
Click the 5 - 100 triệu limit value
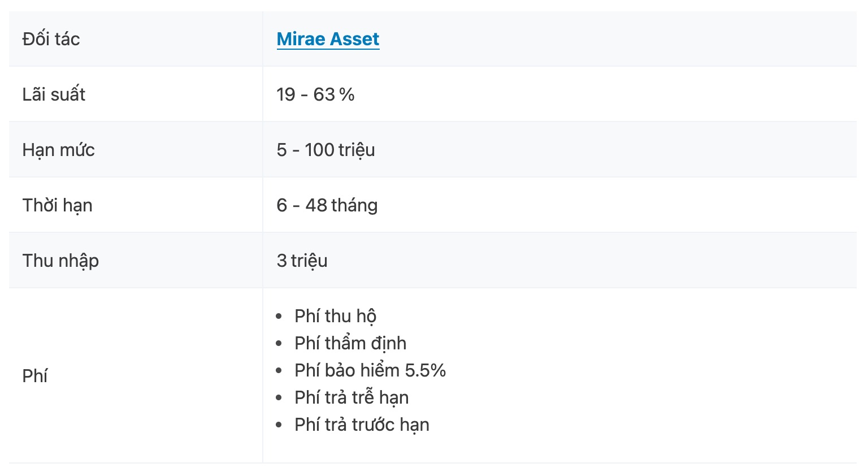(x=325, y=150)
